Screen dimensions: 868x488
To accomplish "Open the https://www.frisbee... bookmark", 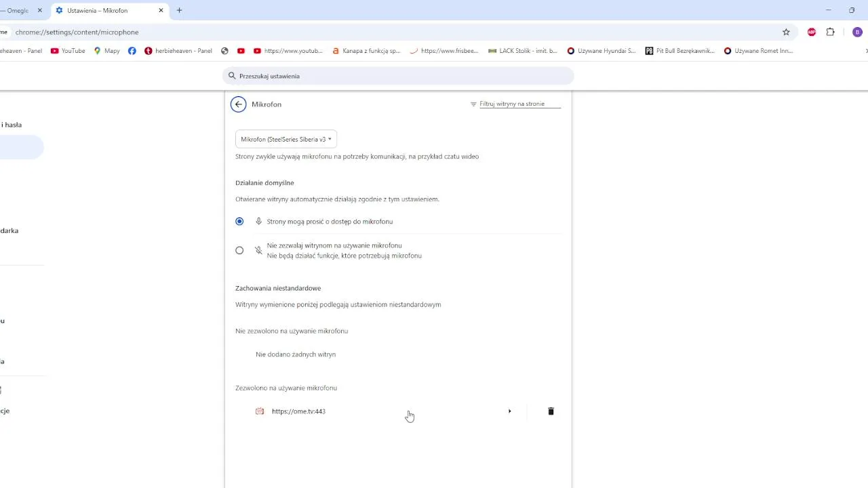I will point(444,51).
